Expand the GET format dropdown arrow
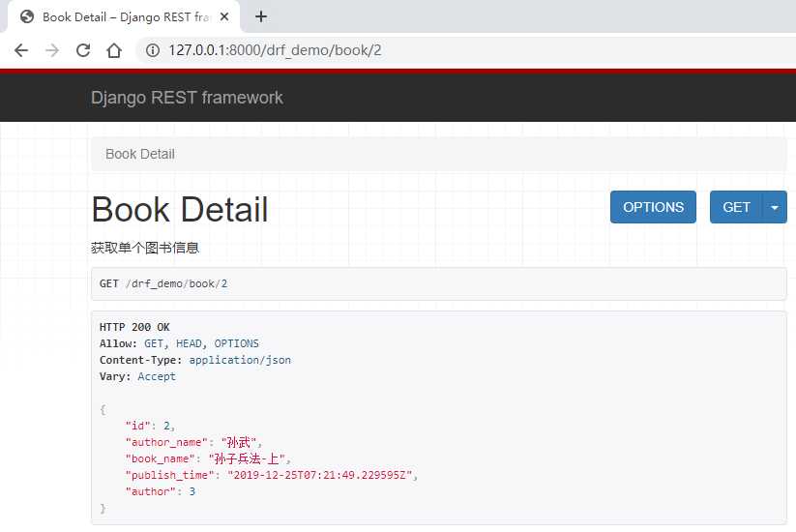 coord(775,207)
